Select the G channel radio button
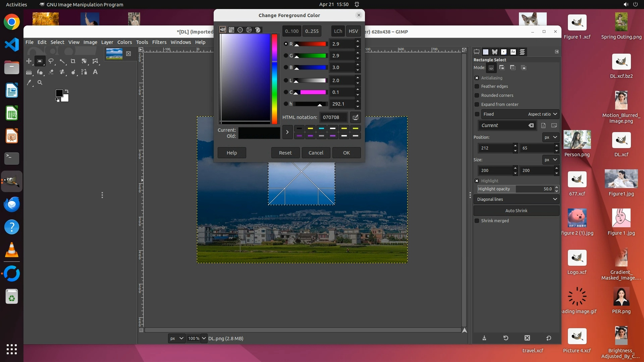 point(286,56)
